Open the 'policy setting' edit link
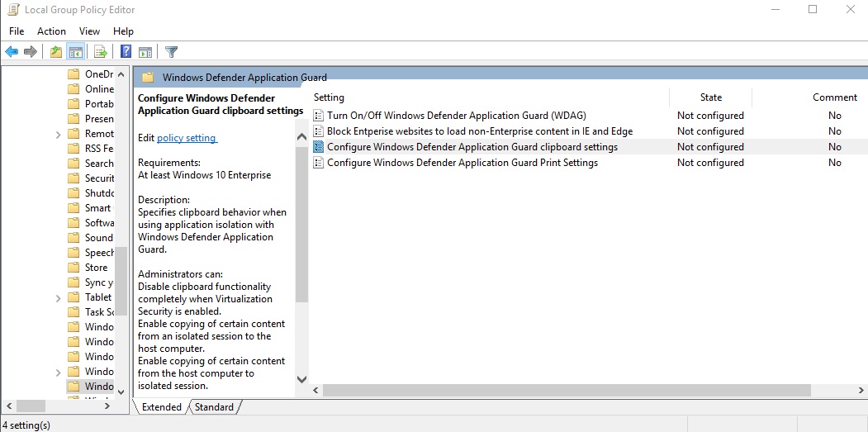This screenshot has height=432, width=868. (x=187, y=138)
